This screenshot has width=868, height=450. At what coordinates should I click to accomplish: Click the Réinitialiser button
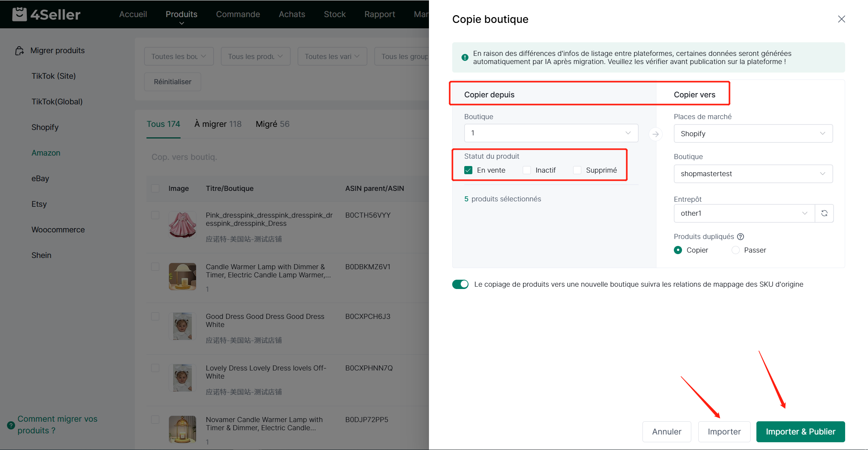(172, 82)
